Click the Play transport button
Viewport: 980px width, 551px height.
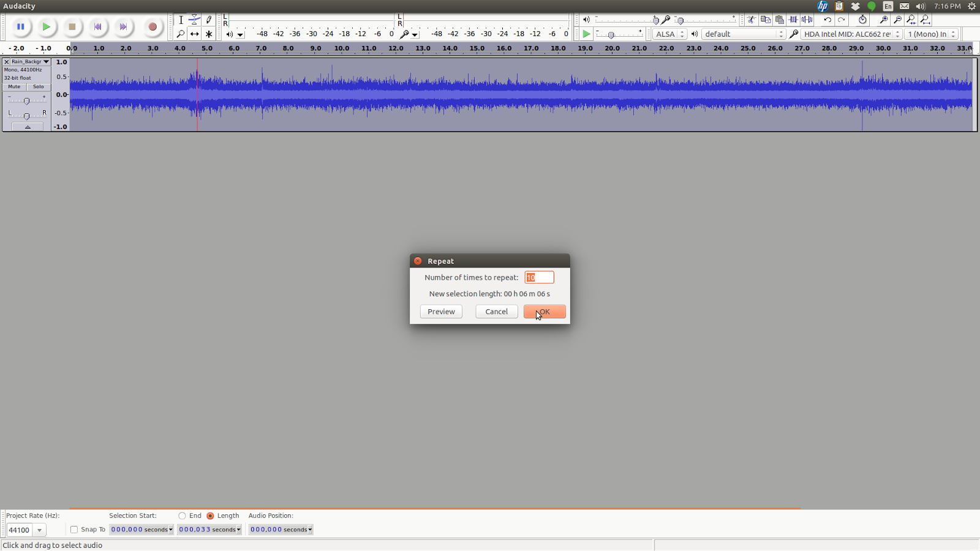click(x=46, y=27)
